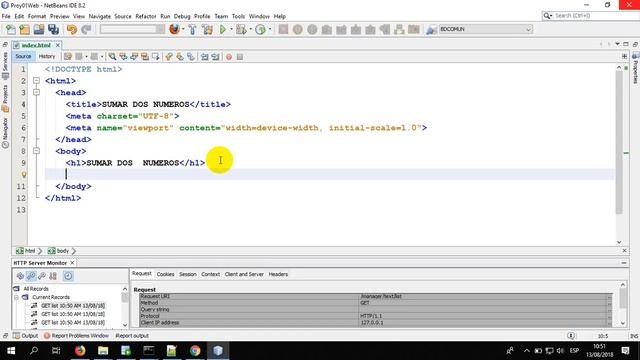This screenshot has height=360, width=640.
Task: Collapse the html tag fold on line 2
Action: pos(36,81)
